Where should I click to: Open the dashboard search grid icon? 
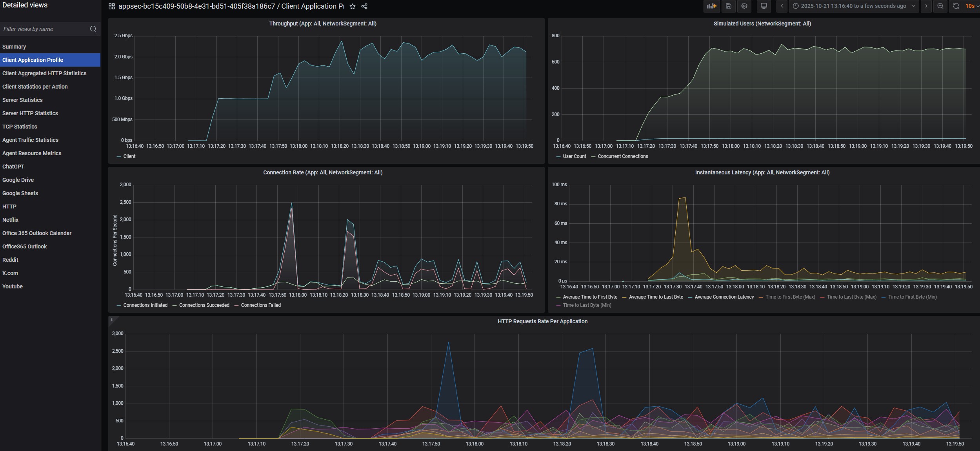pyautogui.click(x=112, y=6)
